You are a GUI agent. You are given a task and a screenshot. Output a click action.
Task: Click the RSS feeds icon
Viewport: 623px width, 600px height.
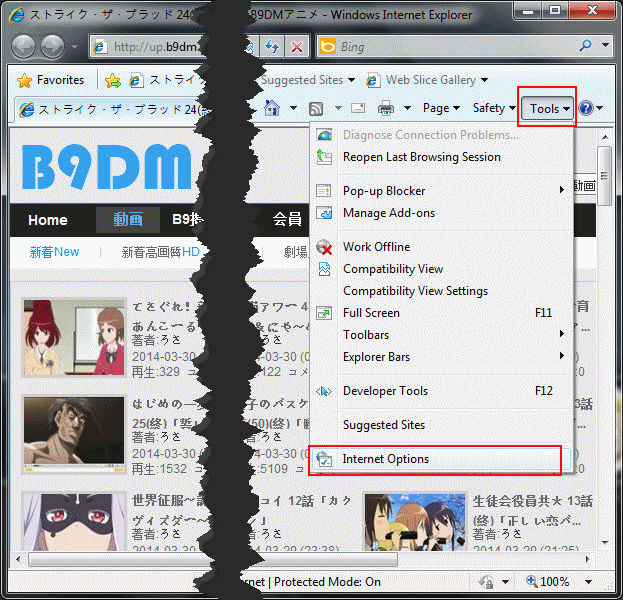[x=316, y=108]
